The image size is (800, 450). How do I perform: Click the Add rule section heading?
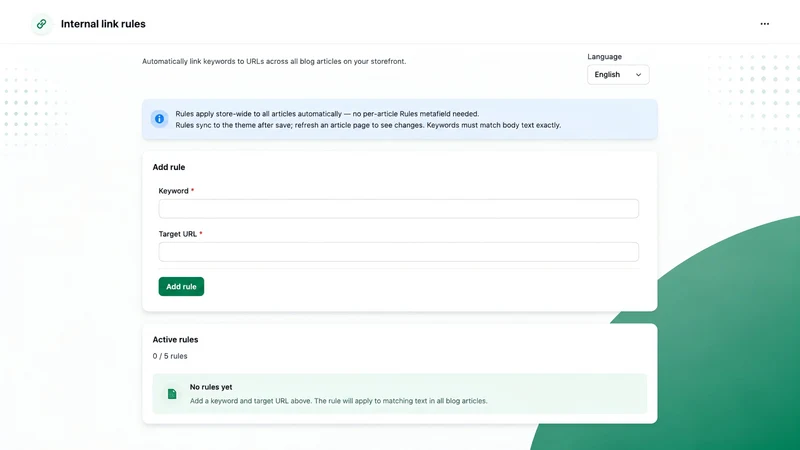tap(169, 167)
